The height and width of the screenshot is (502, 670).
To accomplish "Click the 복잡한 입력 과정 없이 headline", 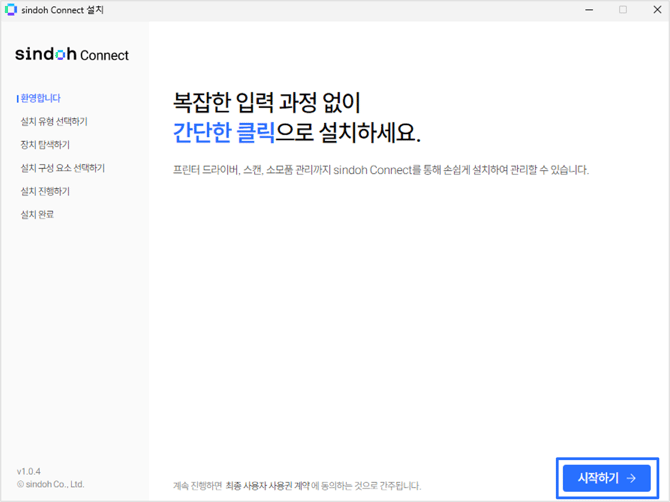I will coord(267,103).
